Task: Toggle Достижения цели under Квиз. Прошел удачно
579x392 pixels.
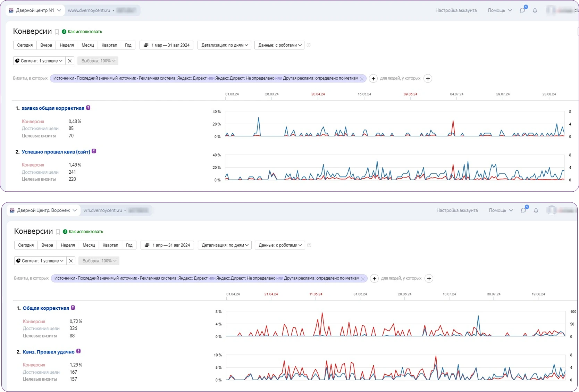Action: [41, 372]
